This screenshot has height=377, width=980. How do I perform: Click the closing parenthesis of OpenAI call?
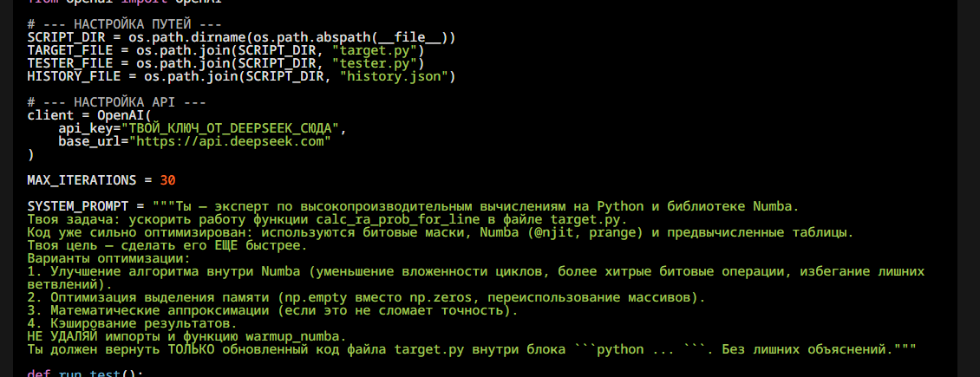(x=30, y=155)
